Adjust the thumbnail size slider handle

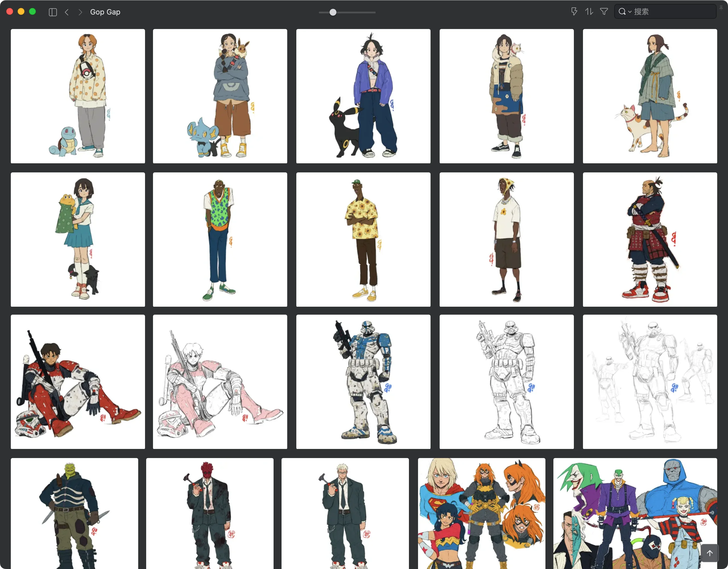click(333, 12)
